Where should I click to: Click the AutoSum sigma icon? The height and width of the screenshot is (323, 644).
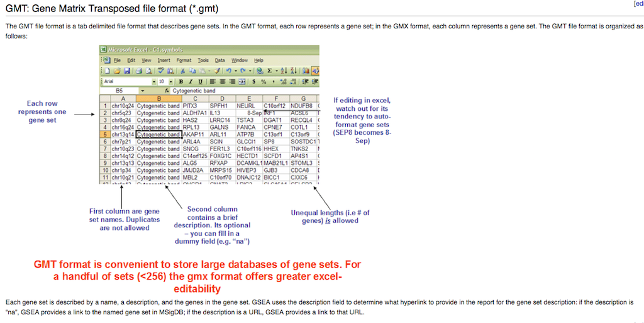pos(269,71)
